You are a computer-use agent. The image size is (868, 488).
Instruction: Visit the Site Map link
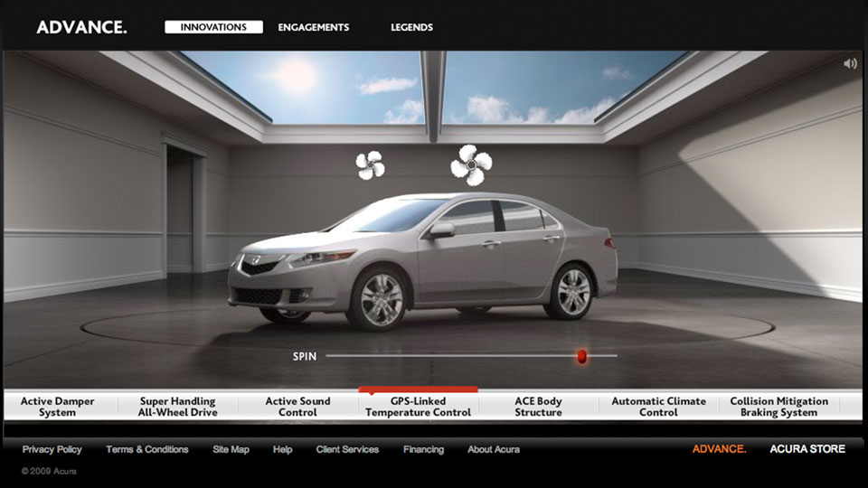click(x=231, y=449)
